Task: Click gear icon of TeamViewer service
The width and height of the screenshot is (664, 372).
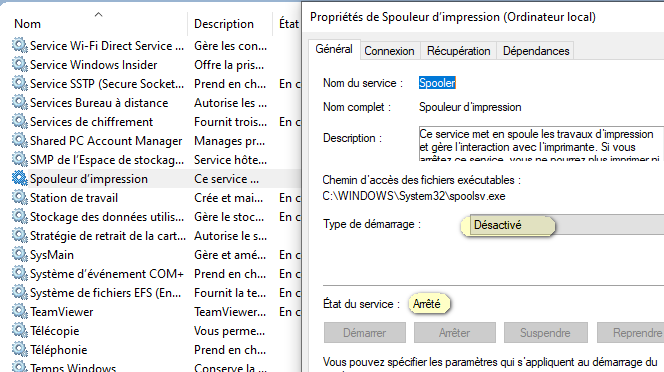Action: pos(19,311)
